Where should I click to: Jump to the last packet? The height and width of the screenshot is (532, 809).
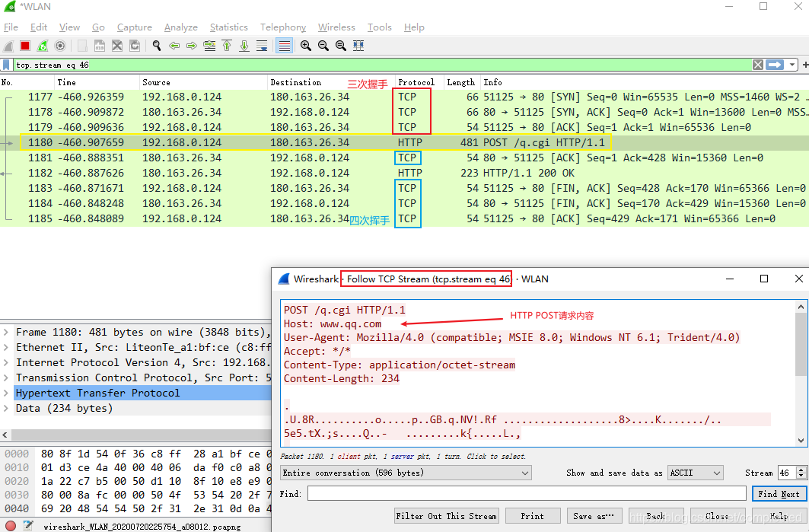(x=244, y=46)
